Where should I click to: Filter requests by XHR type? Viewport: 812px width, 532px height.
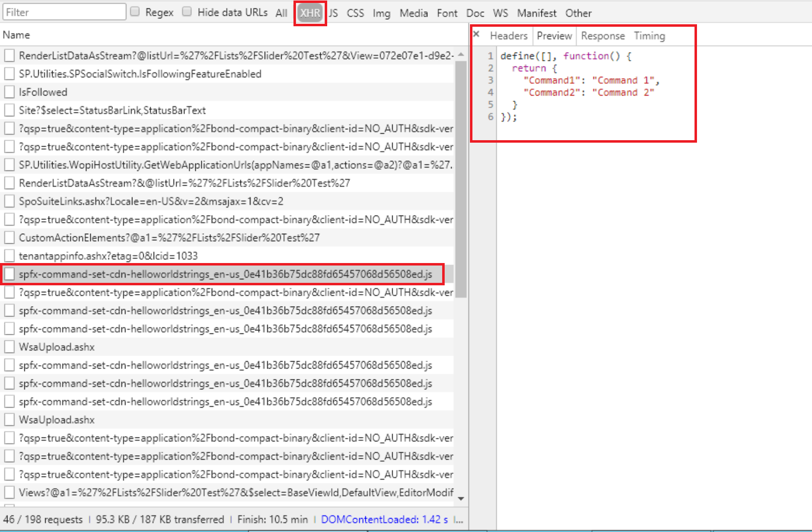coord(310,13)
